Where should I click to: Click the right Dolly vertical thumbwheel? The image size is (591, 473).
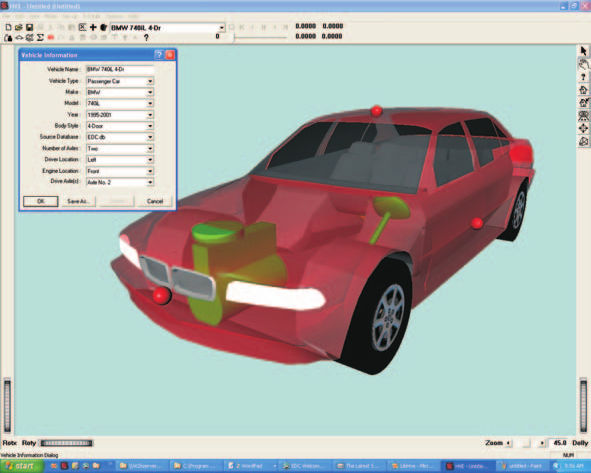click(583, 406)
